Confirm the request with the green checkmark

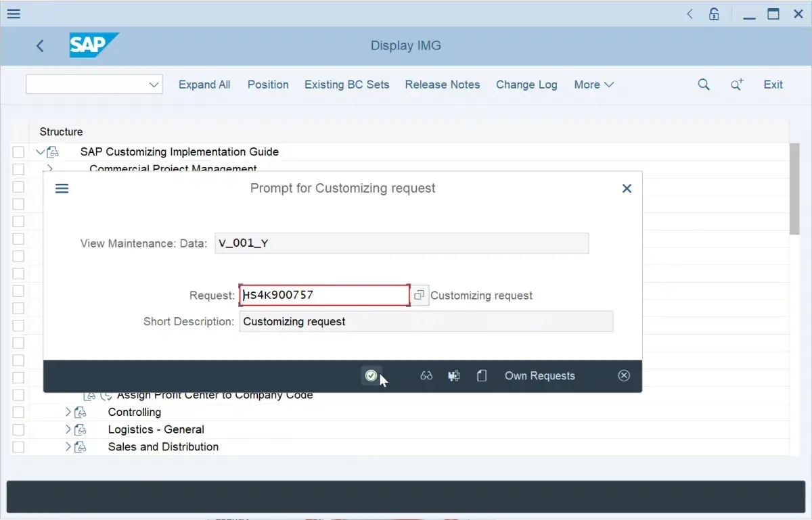[371, 376]
